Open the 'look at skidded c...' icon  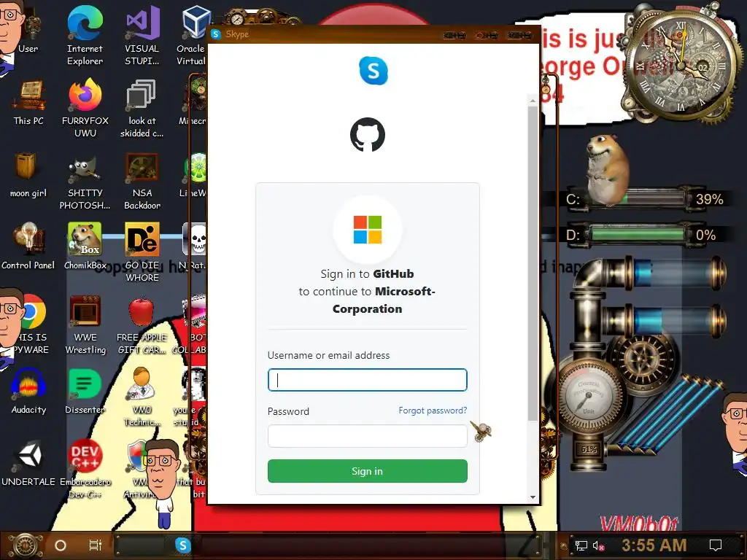(142, 108)
